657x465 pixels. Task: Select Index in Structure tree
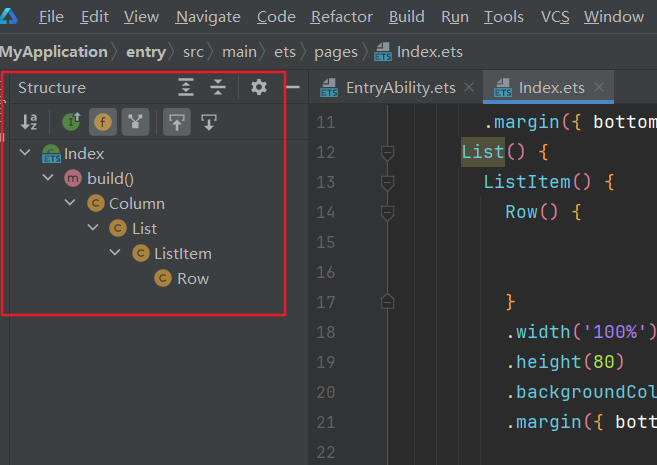(x=84, y=154)
